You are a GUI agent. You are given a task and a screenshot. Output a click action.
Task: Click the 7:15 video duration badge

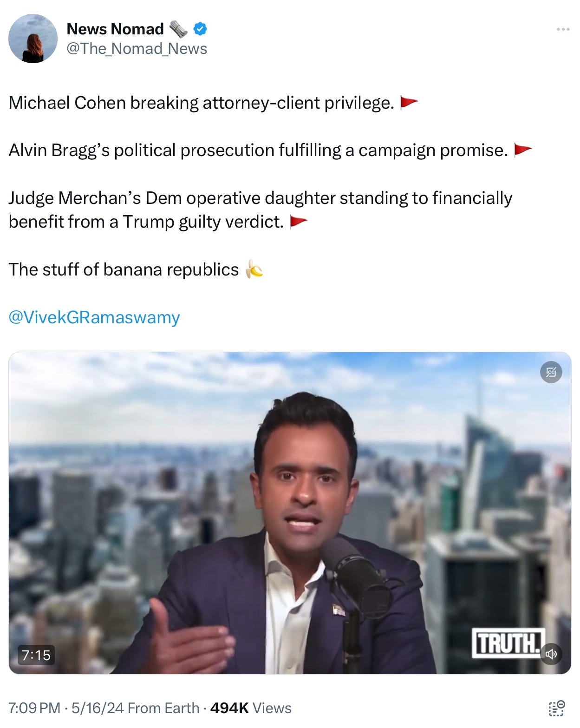(36, 655)
